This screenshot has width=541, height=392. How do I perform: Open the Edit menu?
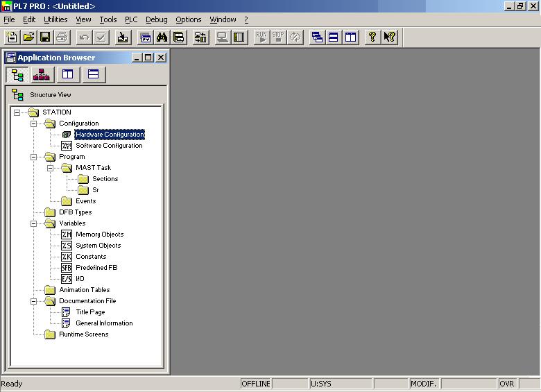(x=29, y=19)
